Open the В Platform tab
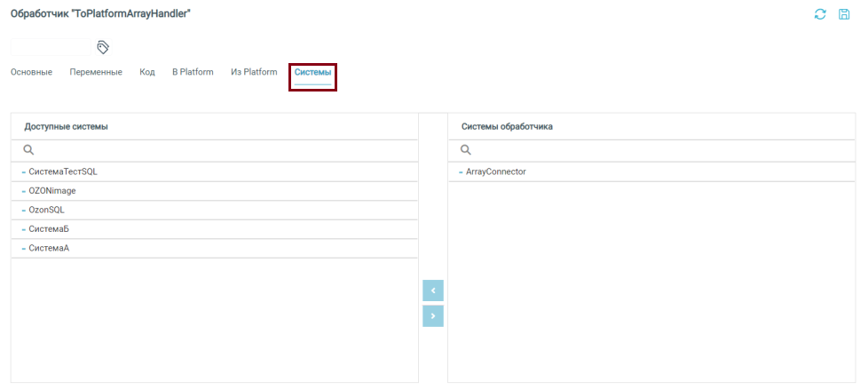The image size is (868, 390). tap(193, 72)
